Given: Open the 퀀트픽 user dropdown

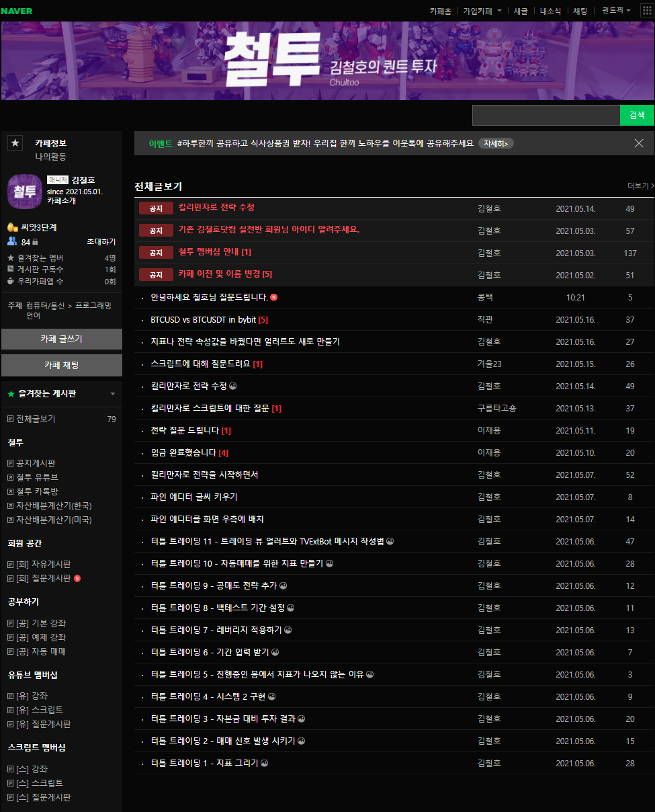Looking at the screenshot, I should [616, 11].
